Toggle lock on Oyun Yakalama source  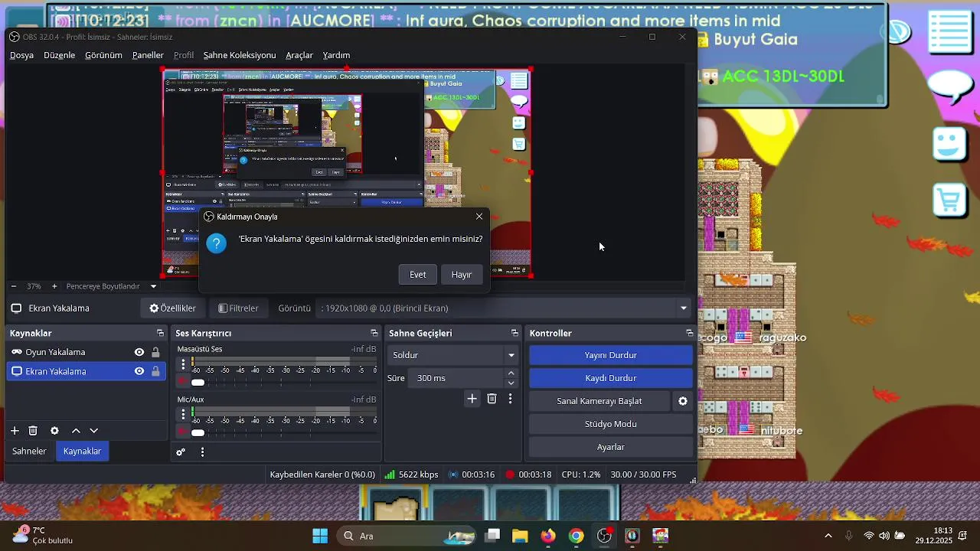(155, 352)
